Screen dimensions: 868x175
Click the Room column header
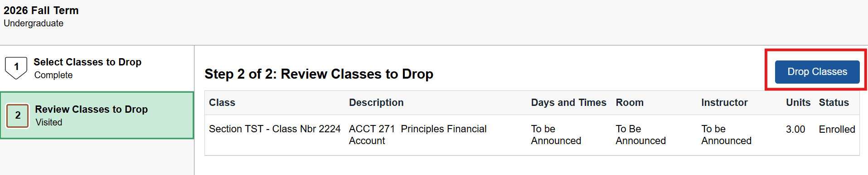coord(630,103)
